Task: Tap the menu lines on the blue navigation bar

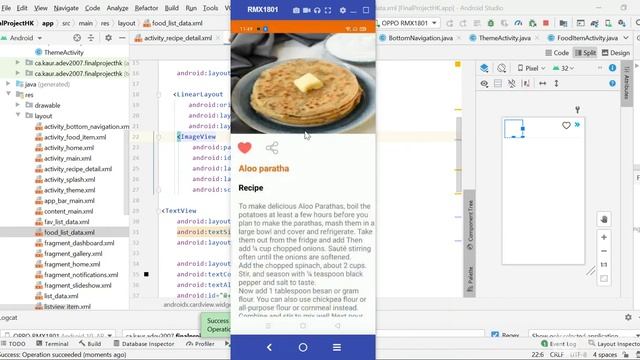Action: pos(337,347)
